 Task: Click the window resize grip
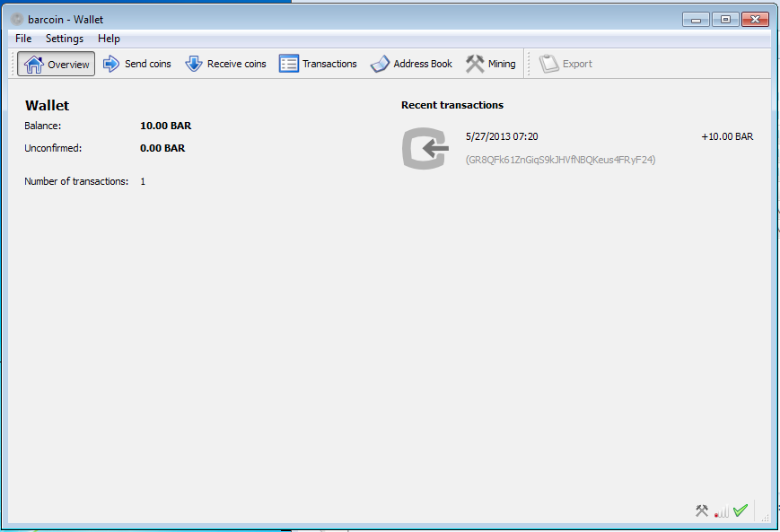(x=765, y=518)
